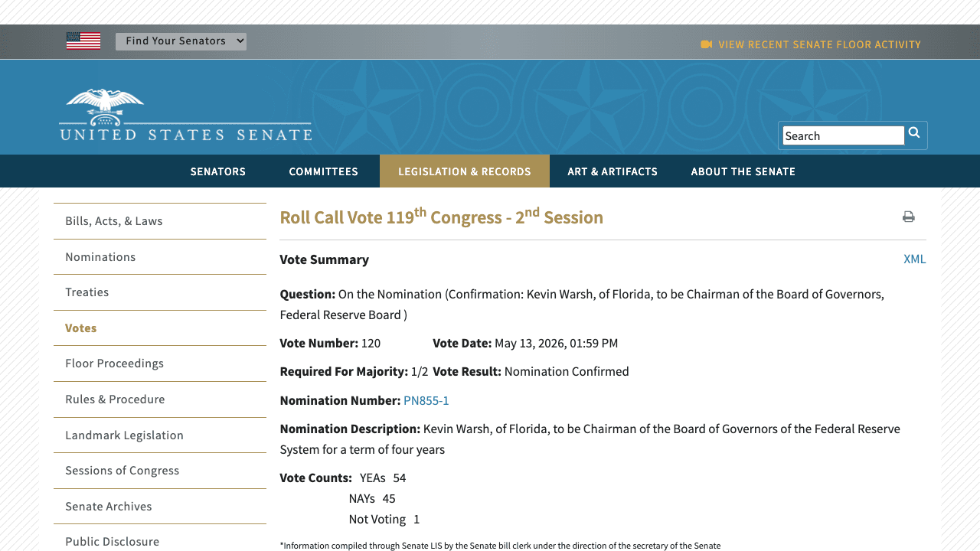Click the Nomination Confirmed result text
This screenshot has width=980, height=551.
(567, 371)
